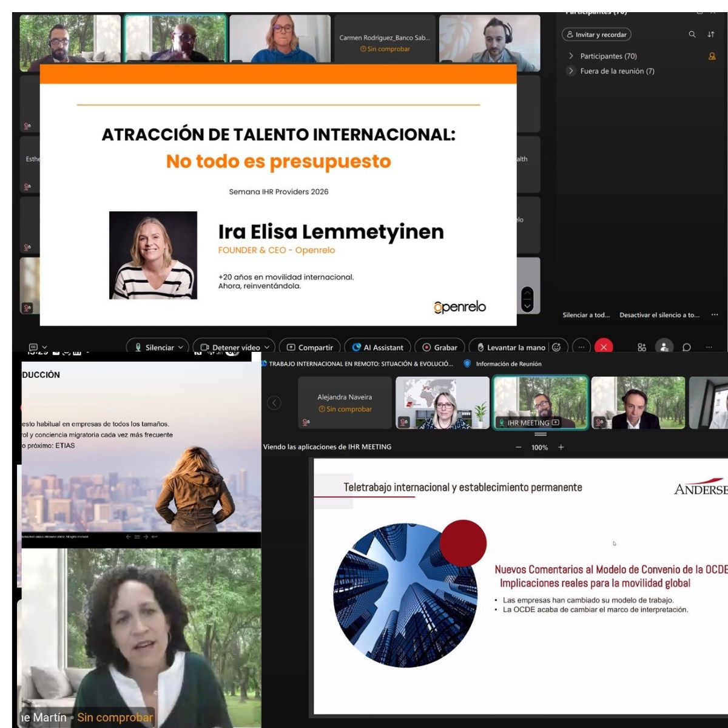Open the chat bubble icon in bottom bar

coord(687,347)
